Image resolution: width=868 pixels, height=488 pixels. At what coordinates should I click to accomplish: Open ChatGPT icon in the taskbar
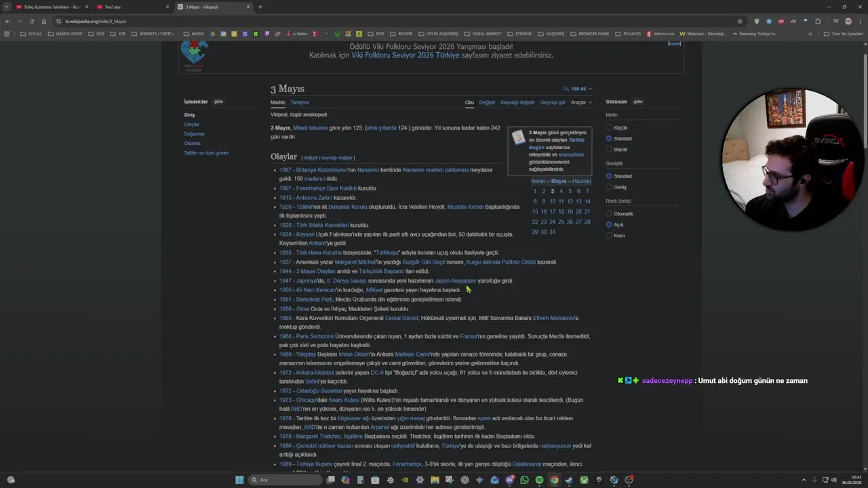coord(465,480)
